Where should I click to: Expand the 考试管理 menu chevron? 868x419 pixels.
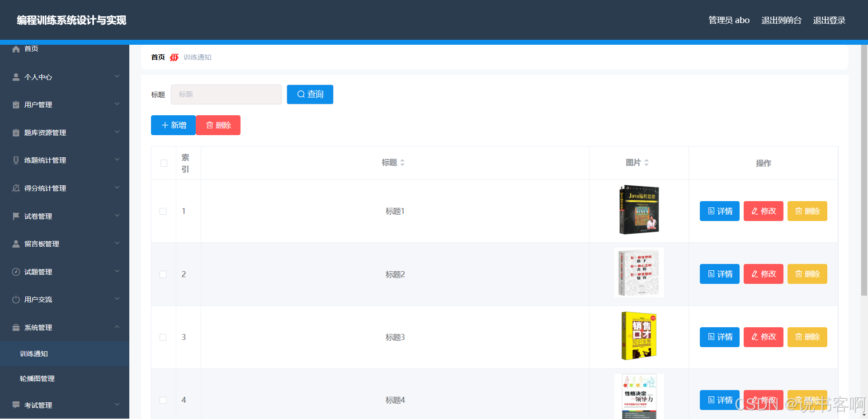coord(117,404)
